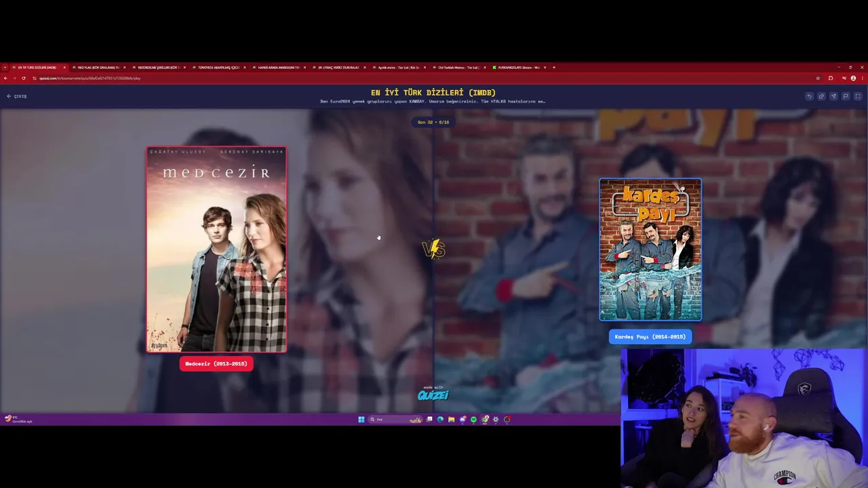Click the Quizei logo link
The width and height of the screenshot is (868, 488).
pyautogui.click(x=433, y=394)
